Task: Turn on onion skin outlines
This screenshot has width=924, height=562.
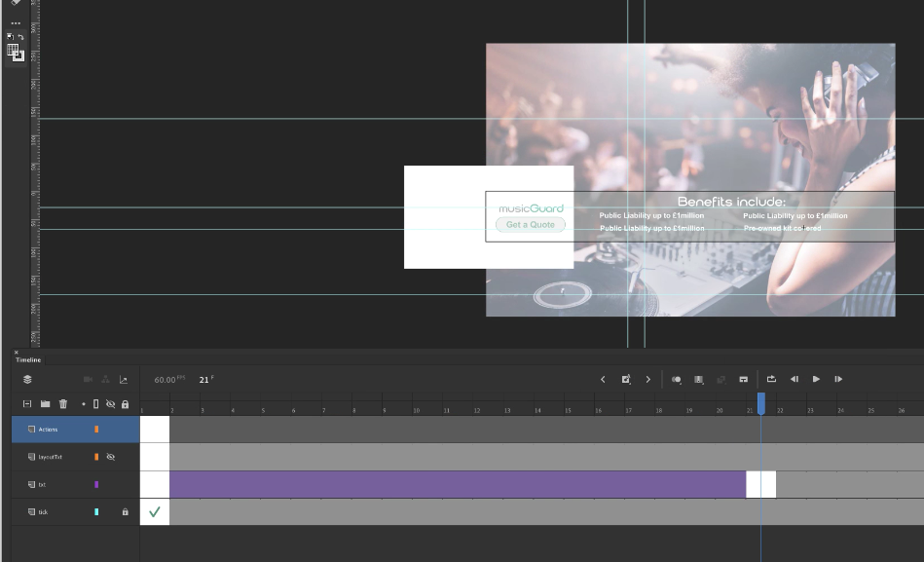Action: 697,379
